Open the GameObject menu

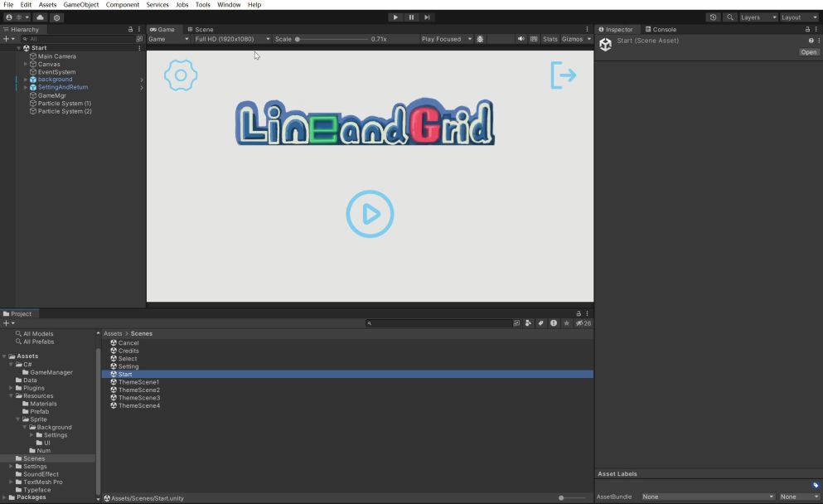[x=81, y=5]
